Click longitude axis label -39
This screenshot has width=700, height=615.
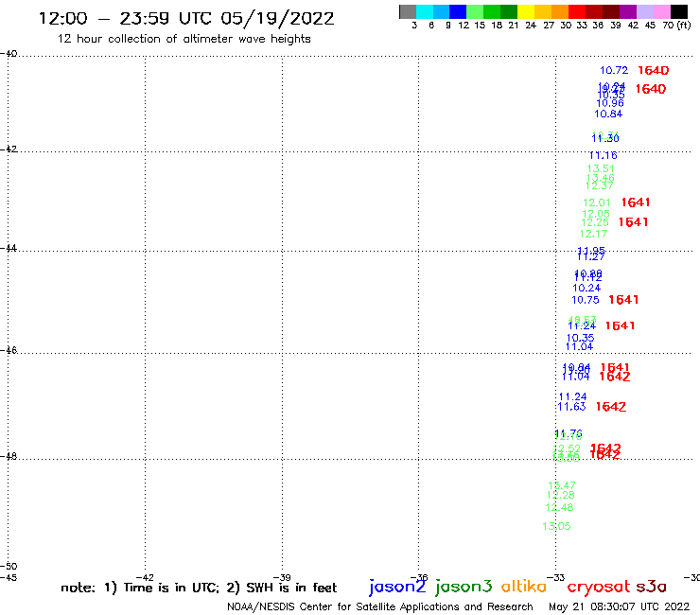click(x=282, y=578)
